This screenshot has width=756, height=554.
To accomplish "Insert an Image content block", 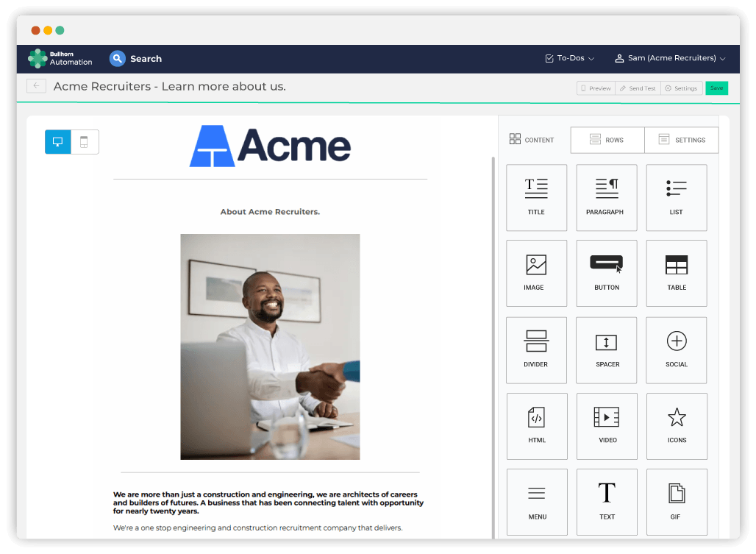I will [536, 274].
